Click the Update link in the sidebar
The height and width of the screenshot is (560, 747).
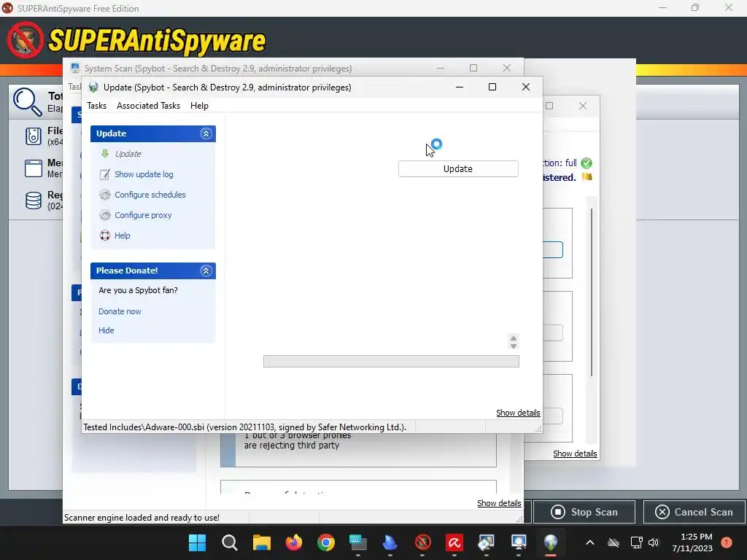(x=128, y=154)
